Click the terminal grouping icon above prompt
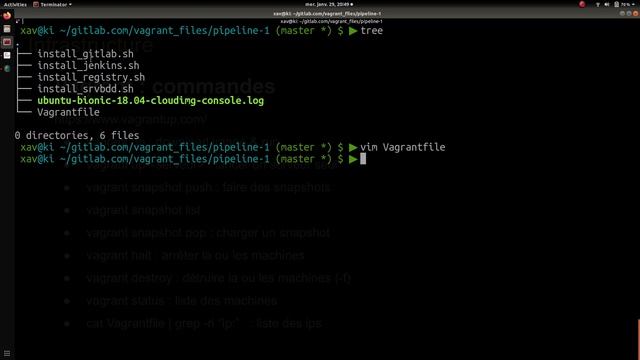 18,21
